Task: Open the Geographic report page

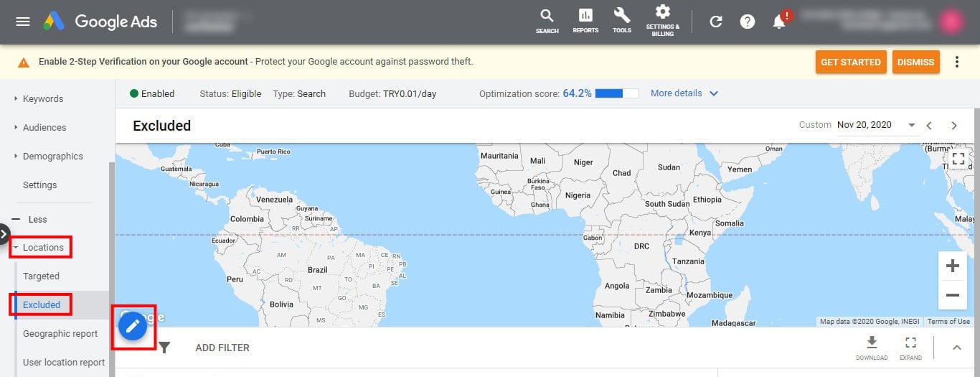Action: [60, 334]
